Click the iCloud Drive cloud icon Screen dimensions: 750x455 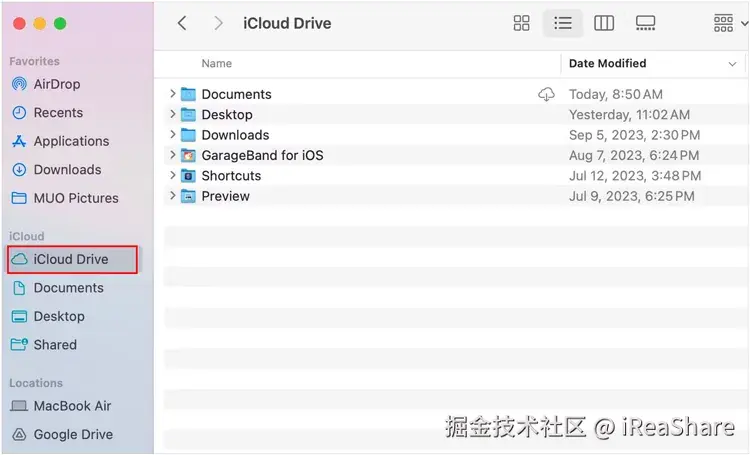[x=20, y=259]
